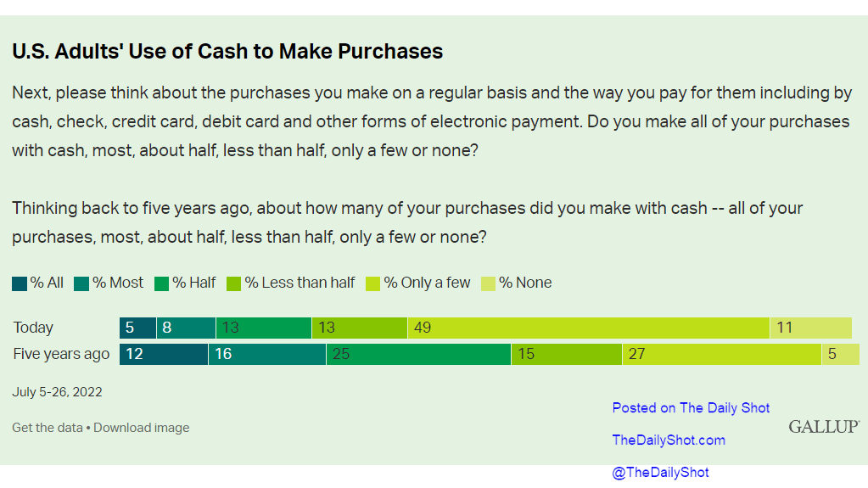Click the '% All' legend color swatch
Screen dimensions: 868x488
[20, 284]
